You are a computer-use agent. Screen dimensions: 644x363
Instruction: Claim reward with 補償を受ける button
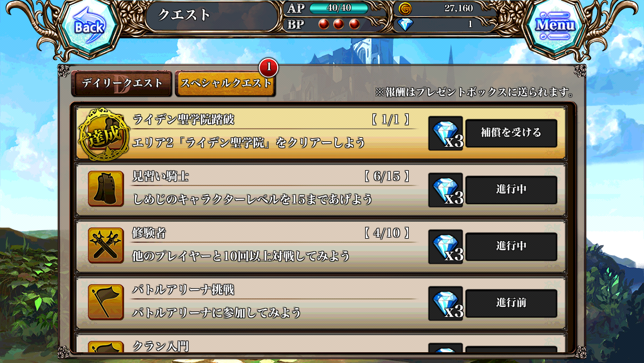tap(511, 133)
